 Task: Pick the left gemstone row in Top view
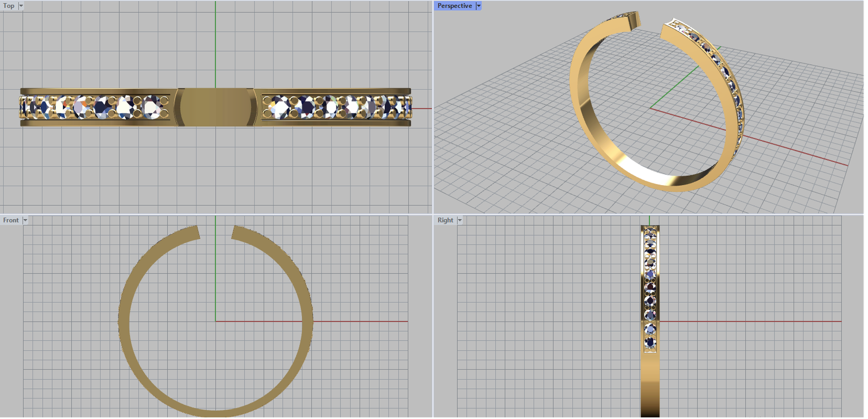pyautogui.click(x=95, y=107)
